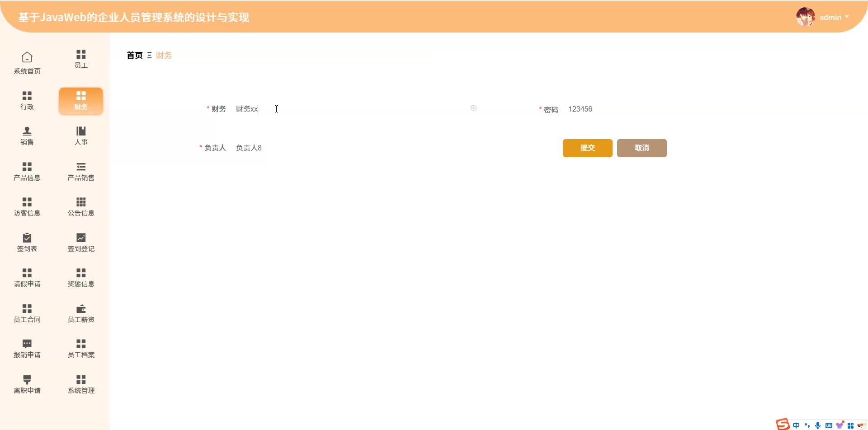The image size is (868, 430).
Task: Click the 首页 breadcrumb link
Action: [x=135, y=55]
